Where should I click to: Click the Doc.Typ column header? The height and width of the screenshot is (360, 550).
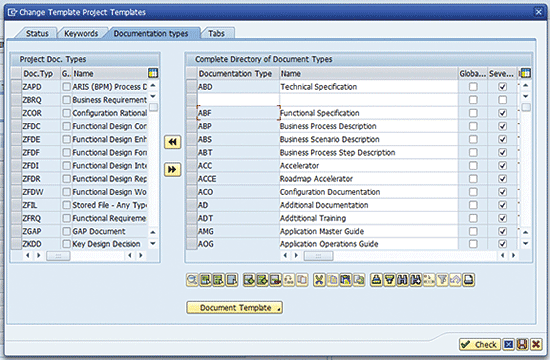pos(41,74)
